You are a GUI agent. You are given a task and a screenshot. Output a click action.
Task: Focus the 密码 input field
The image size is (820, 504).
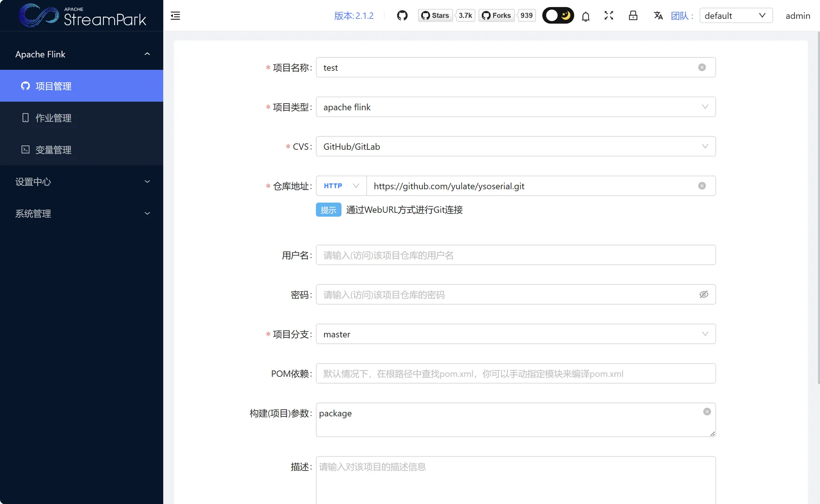pyautogui.click(x=516, y=294)
